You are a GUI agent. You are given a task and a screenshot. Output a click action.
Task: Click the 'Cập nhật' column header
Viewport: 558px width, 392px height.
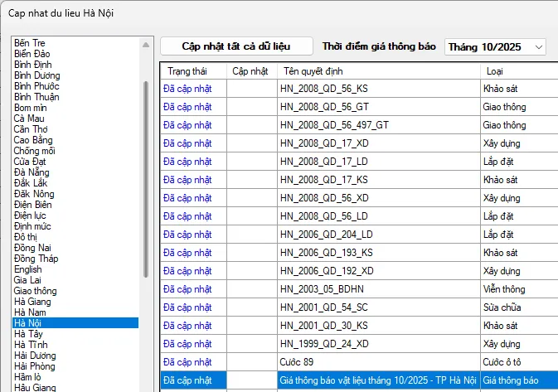coord(251,71)
